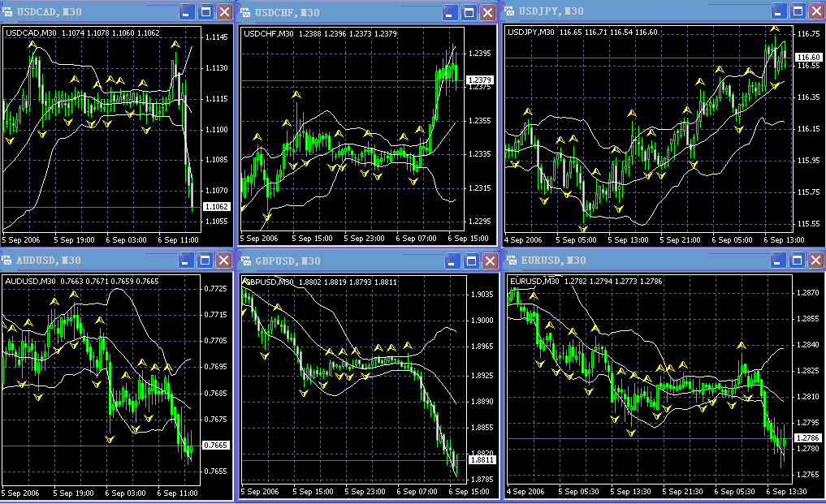Image resolution: width=826 pixels, height=504 pixels.
Task: Click the 115.55 price label in USDJPY
Action: click(x=809, y=224)
